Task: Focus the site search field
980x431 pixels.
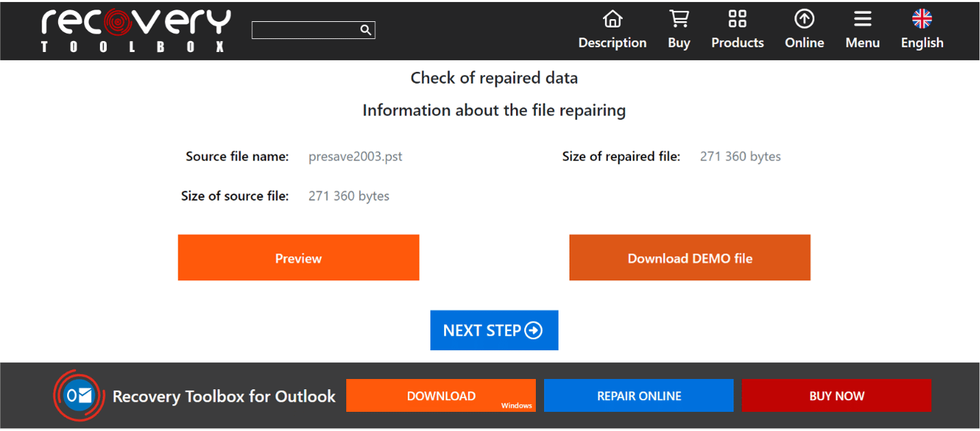Action: pos(313,30)
